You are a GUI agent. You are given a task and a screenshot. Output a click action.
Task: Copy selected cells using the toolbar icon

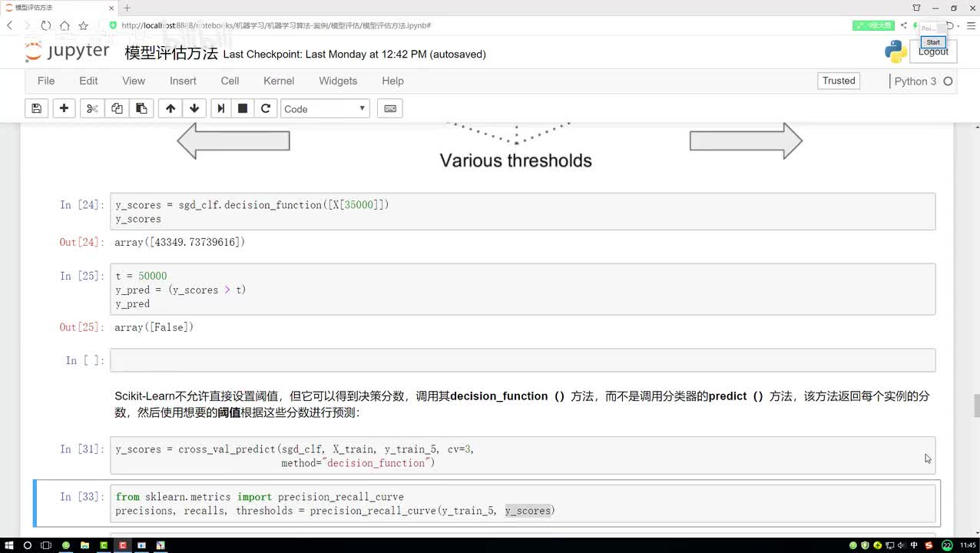(x=117, y=108)
